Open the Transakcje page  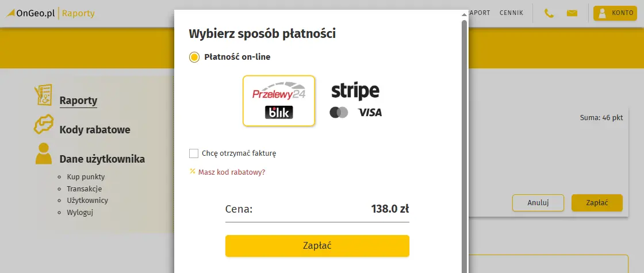point(84,189)
